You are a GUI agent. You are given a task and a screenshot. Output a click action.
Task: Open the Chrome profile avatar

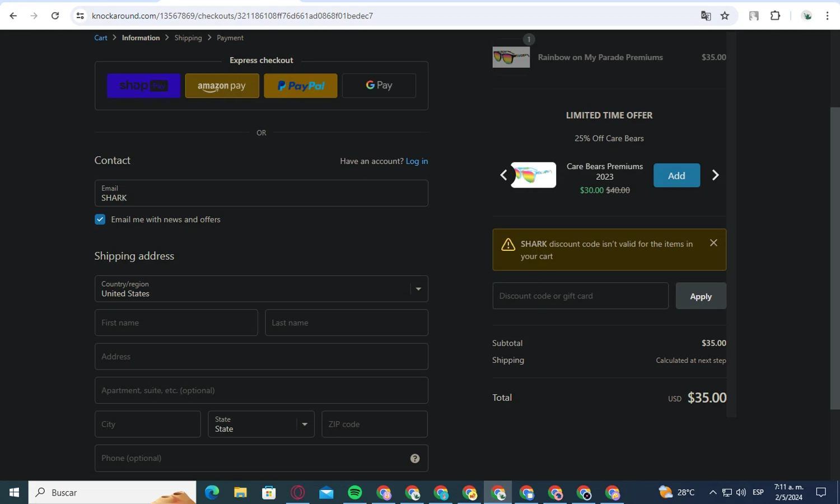[x=807, y=16]
